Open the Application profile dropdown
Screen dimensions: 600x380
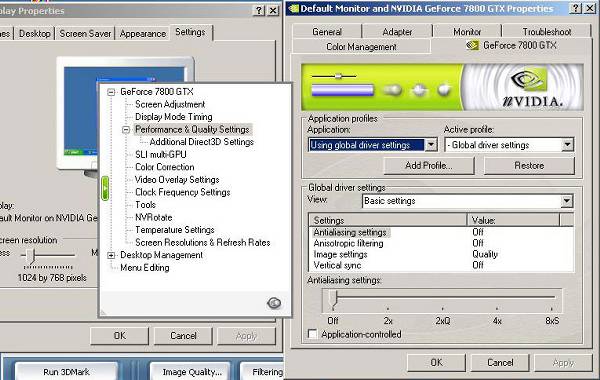(x=431, y=145)
